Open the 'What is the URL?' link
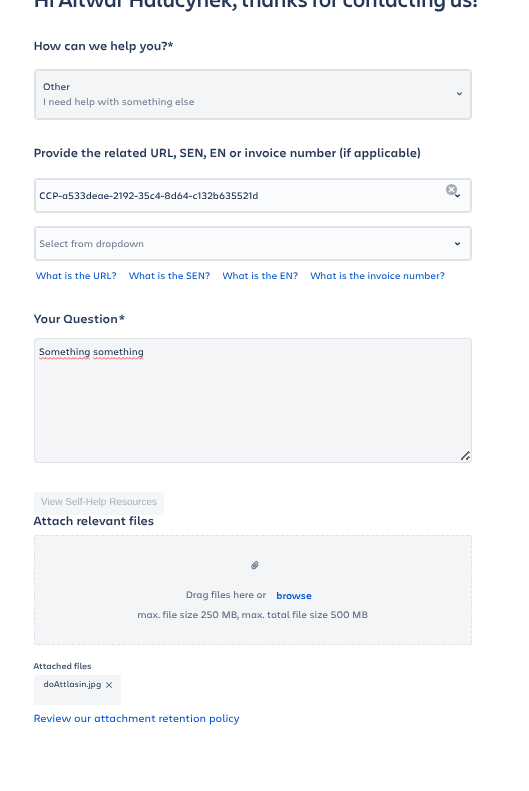This screenshot has height=791, width=529. point(76,275)
